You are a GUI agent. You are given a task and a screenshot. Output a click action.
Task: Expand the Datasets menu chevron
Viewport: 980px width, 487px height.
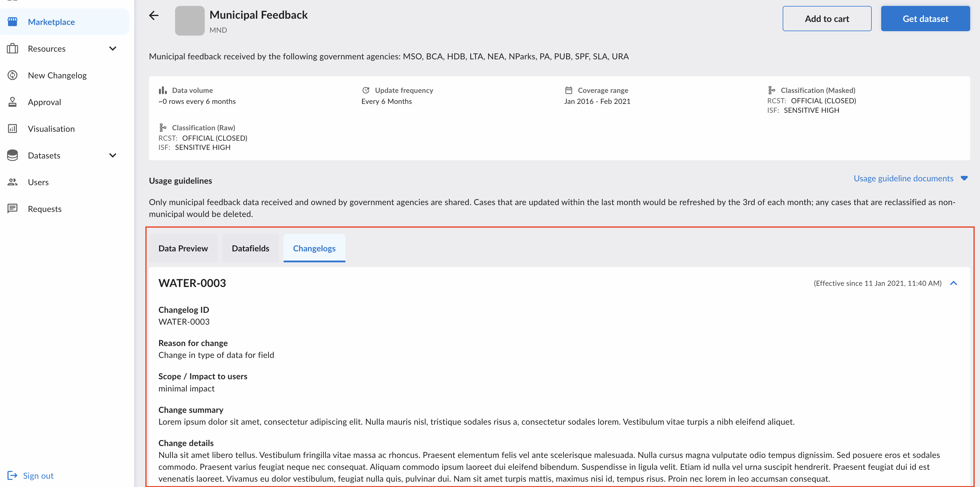tap(113, 155)
